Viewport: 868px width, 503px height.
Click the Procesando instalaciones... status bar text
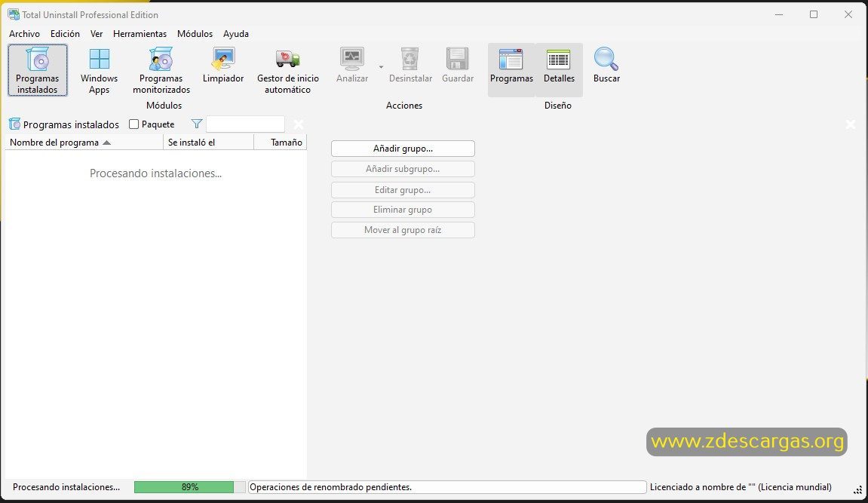(66, 487)
